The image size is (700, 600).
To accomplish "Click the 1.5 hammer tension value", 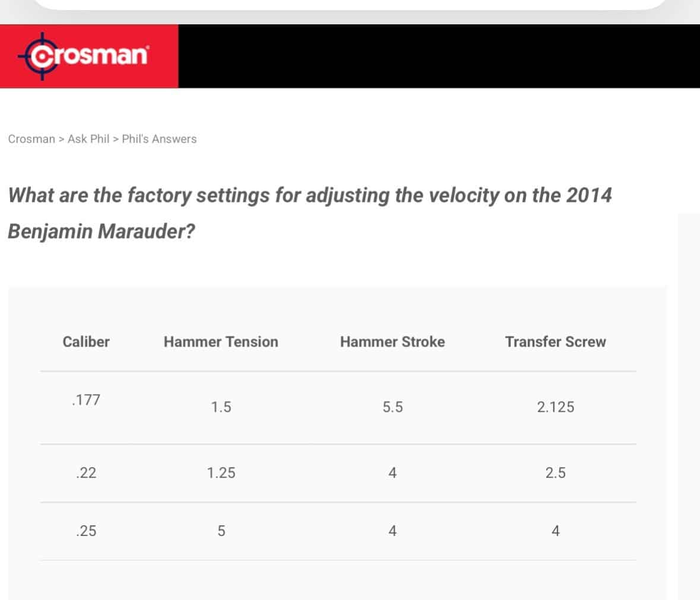I will click(221, 407).
